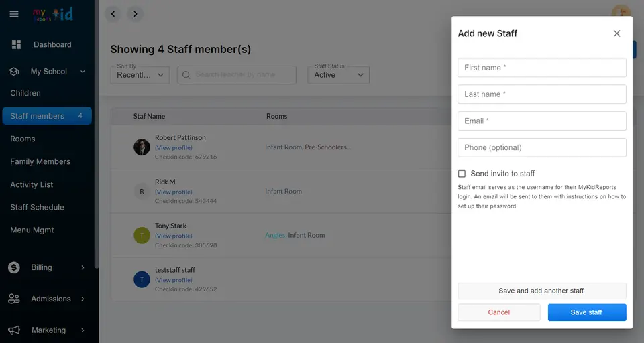644x343 pixels.
Task: Open Staff Schedule in the sidebar
Action: point(37,207)
